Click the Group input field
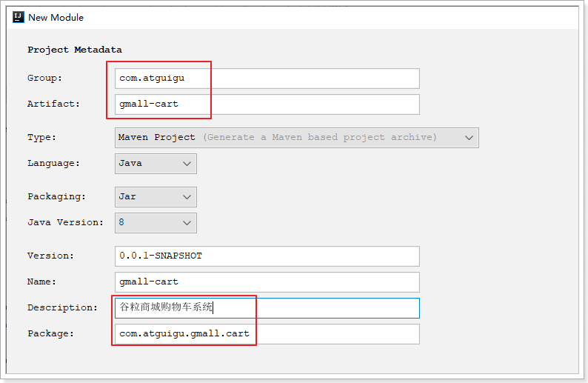This screenshot has height=383, width=588. click(x=267, y=79)
